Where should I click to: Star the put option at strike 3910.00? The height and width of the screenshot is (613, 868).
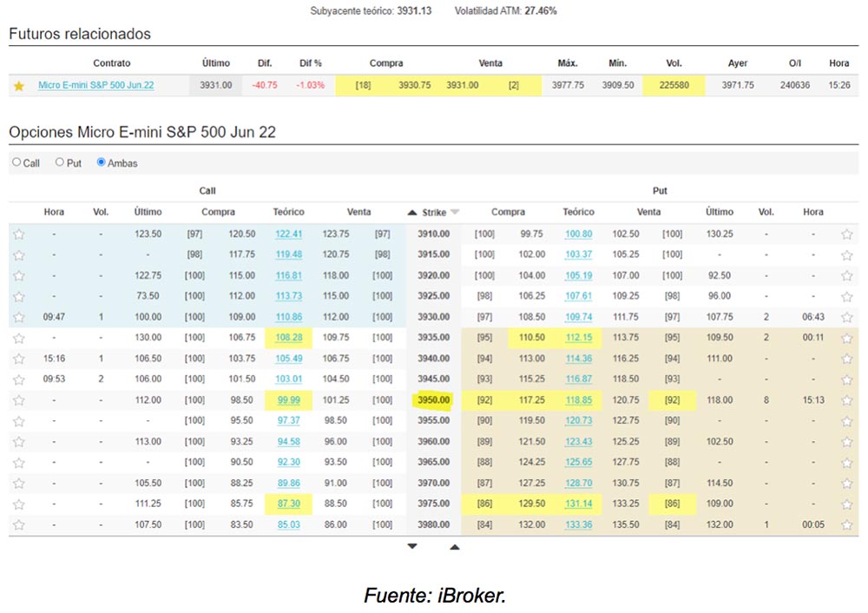[x=847, y=234]
